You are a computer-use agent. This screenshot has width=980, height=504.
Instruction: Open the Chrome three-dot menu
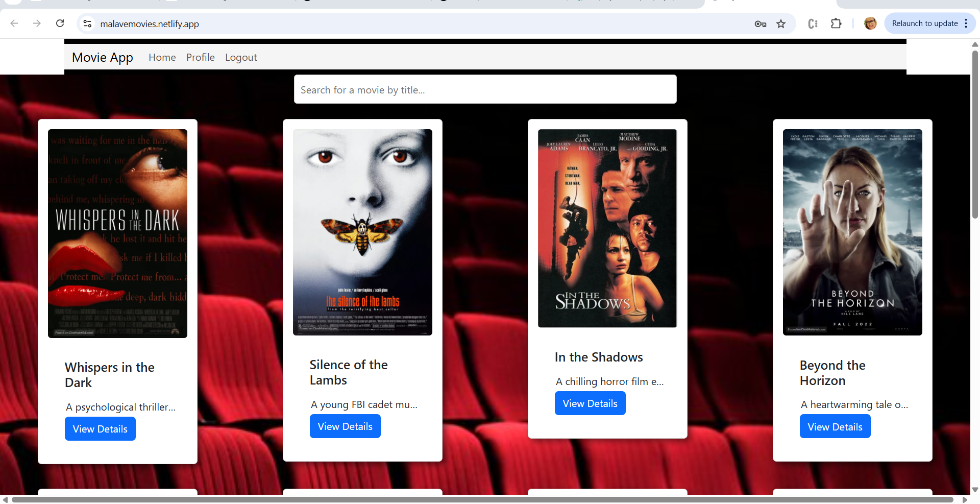pos(966,23)
